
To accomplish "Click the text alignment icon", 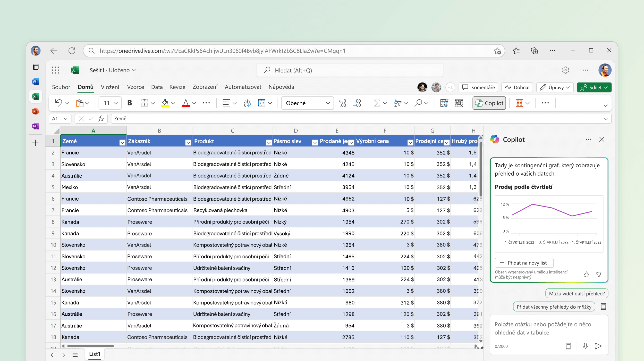I will [x=226, y=103].
